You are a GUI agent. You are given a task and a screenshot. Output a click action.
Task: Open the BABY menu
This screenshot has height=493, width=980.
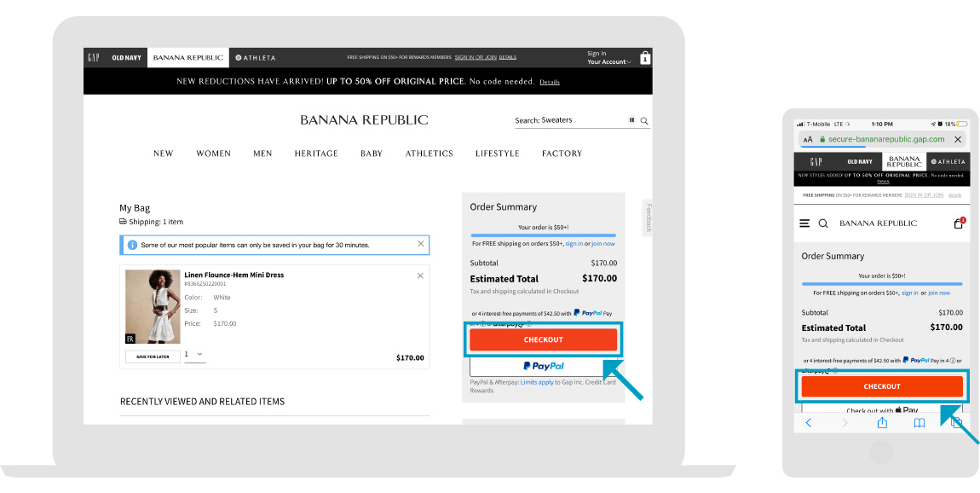click(x=372, y=154)
